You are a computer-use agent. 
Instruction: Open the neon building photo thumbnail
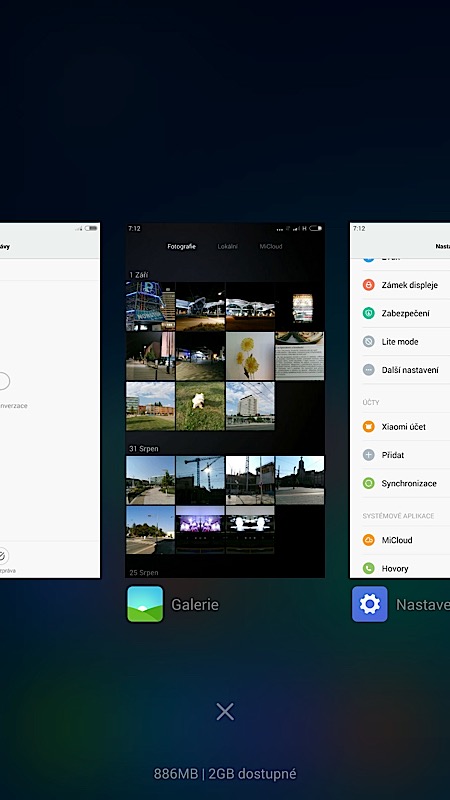pyautogui.click(x=151, y=307)
